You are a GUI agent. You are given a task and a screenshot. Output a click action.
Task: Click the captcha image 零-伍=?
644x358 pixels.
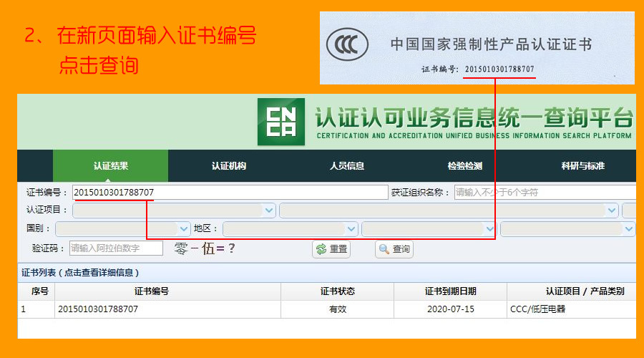[205, 248]
